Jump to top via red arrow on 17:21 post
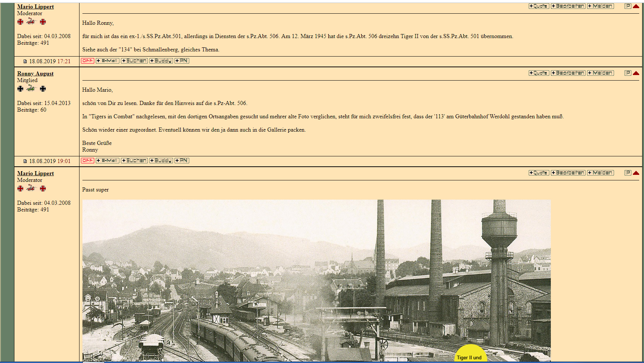Viewport: 644px width, 363px height. [x=636, y=6]
